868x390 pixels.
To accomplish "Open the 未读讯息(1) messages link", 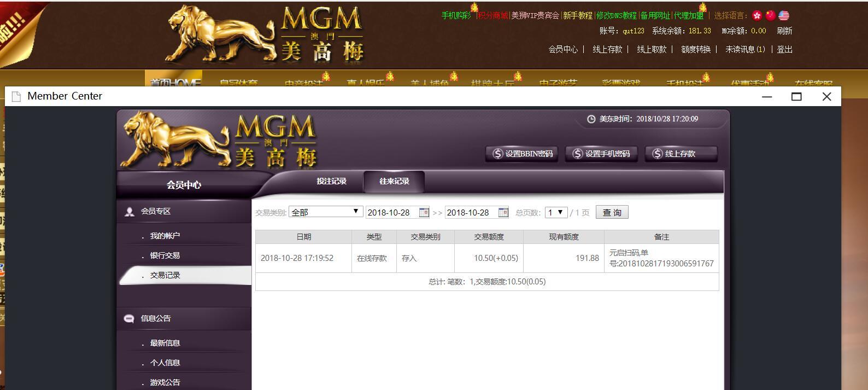I will tap(745, 49).
